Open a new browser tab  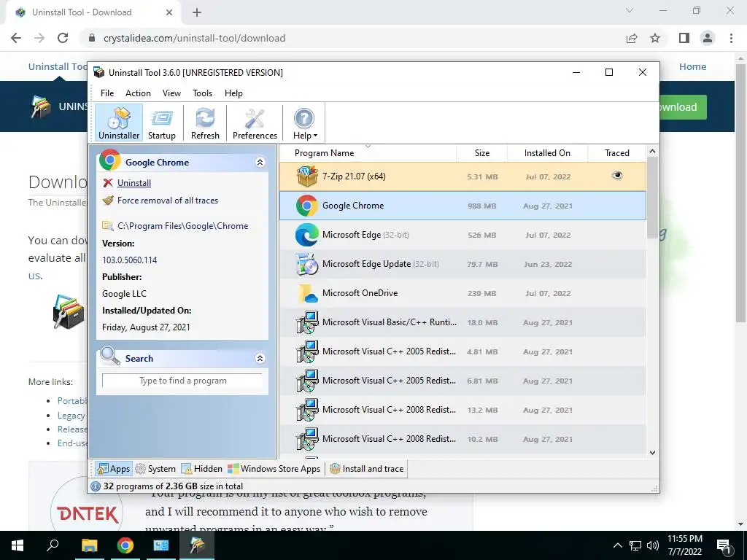pyautogui.click(x=197, y=13)
